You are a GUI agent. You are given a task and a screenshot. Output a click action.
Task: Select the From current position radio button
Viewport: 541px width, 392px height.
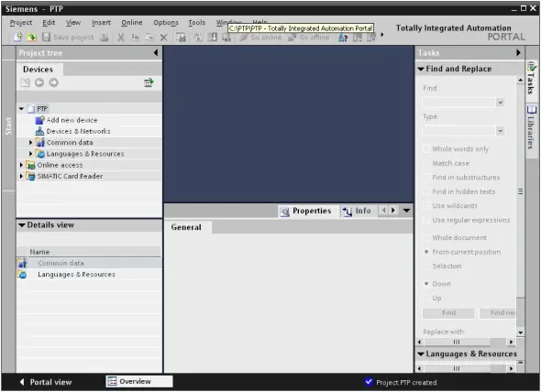[x=426, y=252]
